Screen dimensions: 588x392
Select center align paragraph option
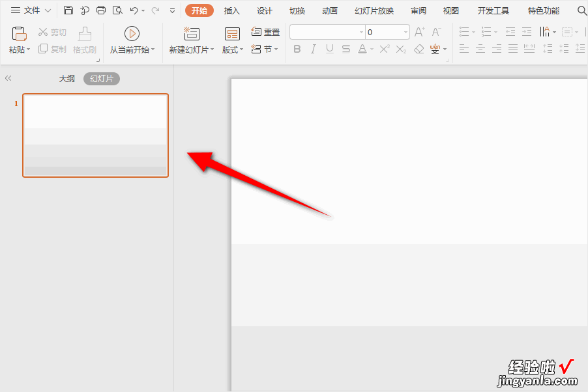[480, 49]
